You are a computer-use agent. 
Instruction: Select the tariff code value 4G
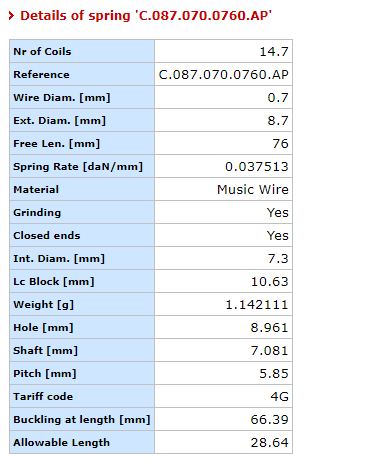click(279, 397)
